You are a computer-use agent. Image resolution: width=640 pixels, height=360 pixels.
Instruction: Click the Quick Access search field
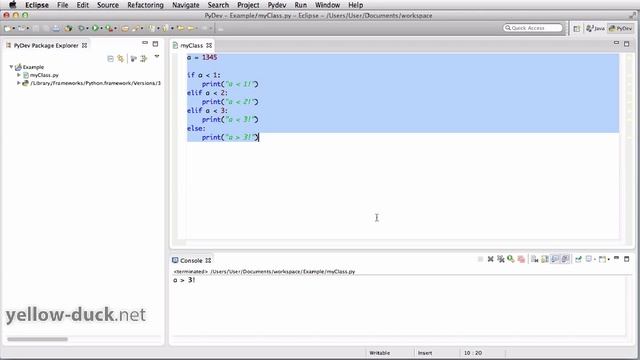[x=533, y=28]
